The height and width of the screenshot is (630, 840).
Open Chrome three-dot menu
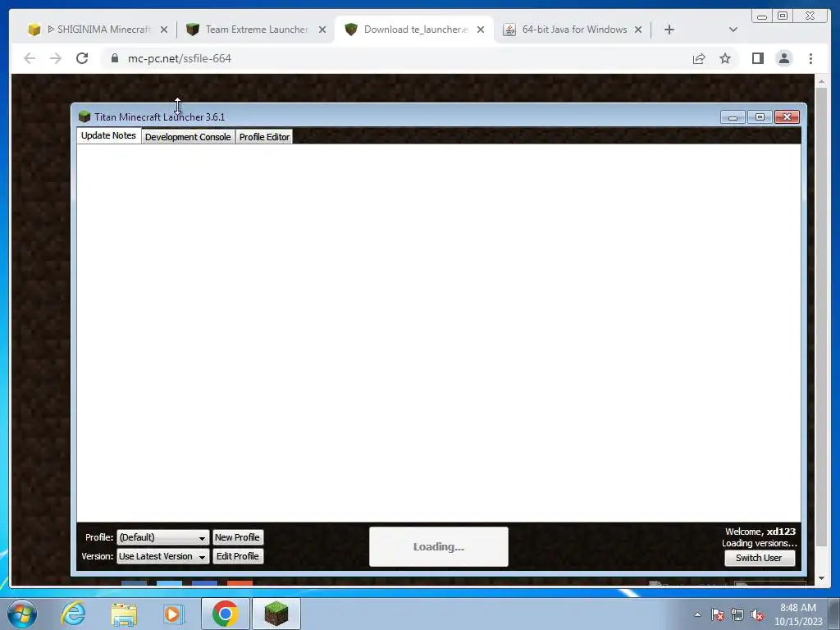pyautogui.click(x=810, y=58)
